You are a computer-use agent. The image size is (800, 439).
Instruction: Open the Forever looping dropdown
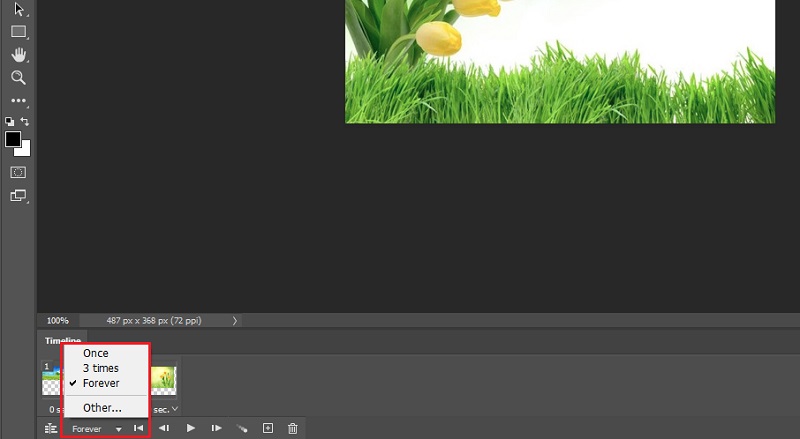(x=96, y=429)
